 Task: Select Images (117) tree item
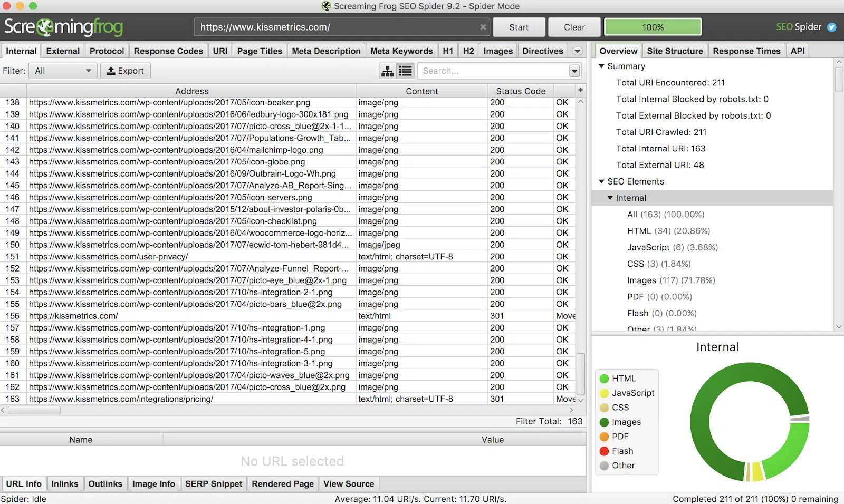671,280
